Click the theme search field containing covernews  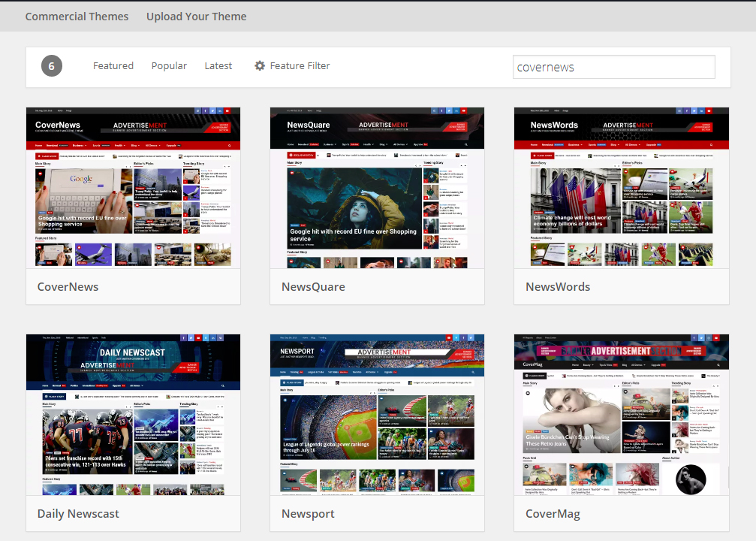click(x=613, y=67)
